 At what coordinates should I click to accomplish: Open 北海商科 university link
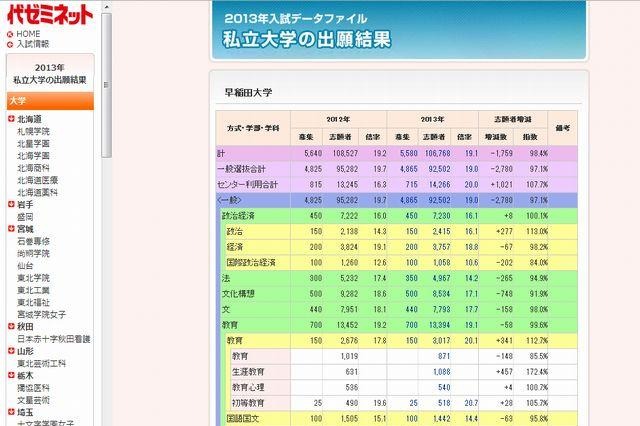pos(33,168)
